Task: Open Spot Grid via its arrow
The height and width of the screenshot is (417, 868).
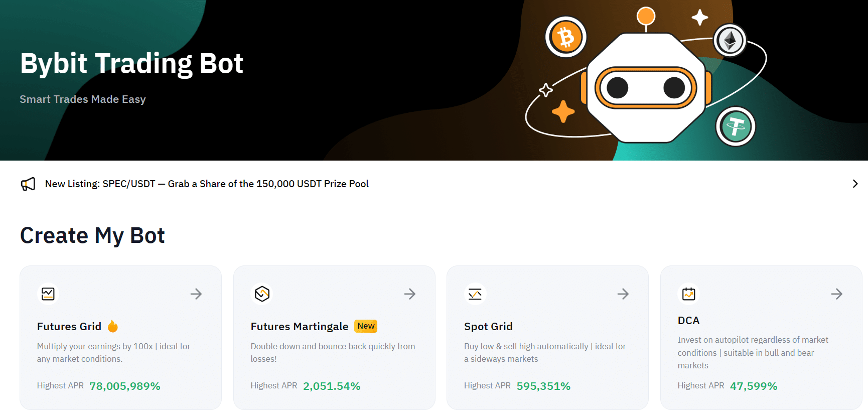Action: 623,294
